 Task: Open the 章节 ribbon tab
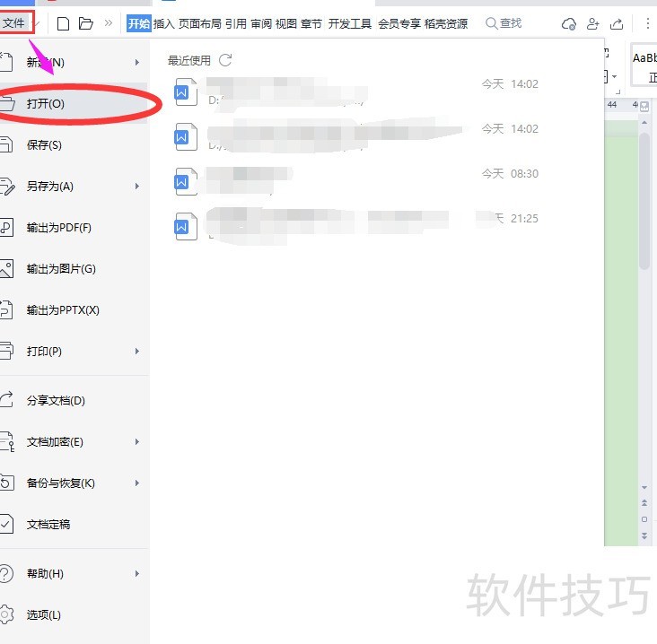(x=311, y=23)
